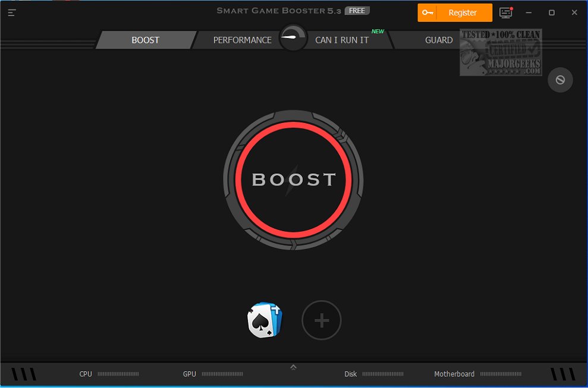Open the feedback message icon near Register
Viewport: 588px width, 388px height.
[505, 12]
